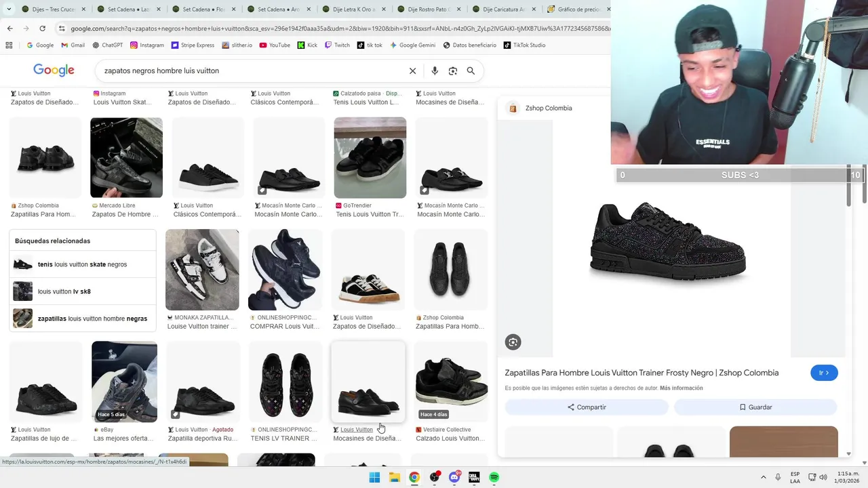Viewport: 868px width, 488px height.
Task: Open the Kick bookmark
Action: pos(307,45)
